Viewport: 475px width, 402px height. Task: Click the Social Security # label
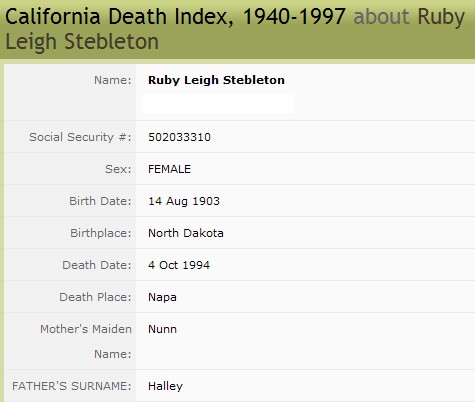click(80, 137)
